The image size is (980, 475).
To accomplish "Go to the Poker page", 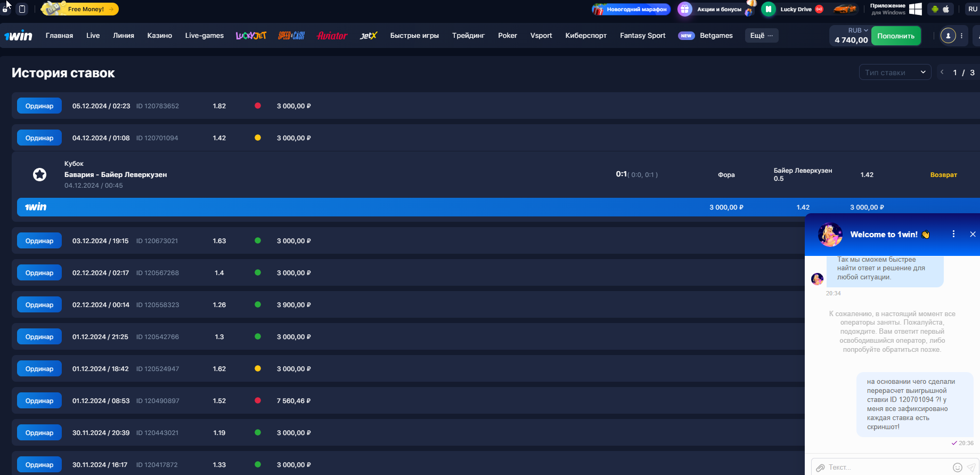I will [508, 36].
